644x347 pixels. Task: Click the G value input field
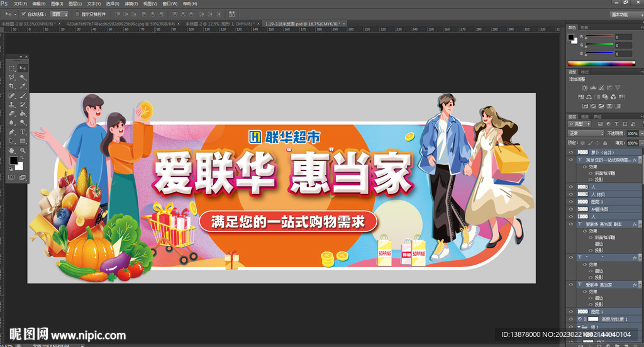[x=623, y=46]
